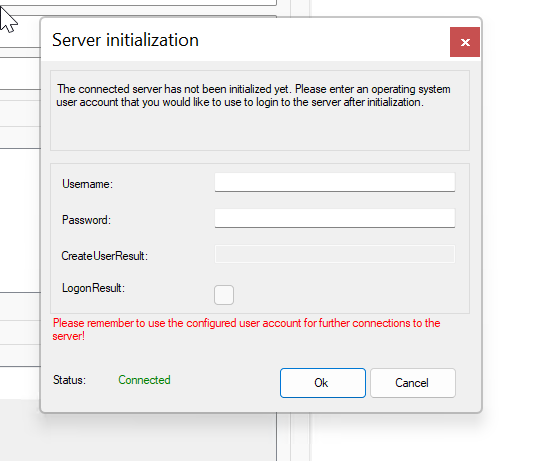This screenshot has width=548, height=461.
Task: Click the Username label
Action: 87,184
